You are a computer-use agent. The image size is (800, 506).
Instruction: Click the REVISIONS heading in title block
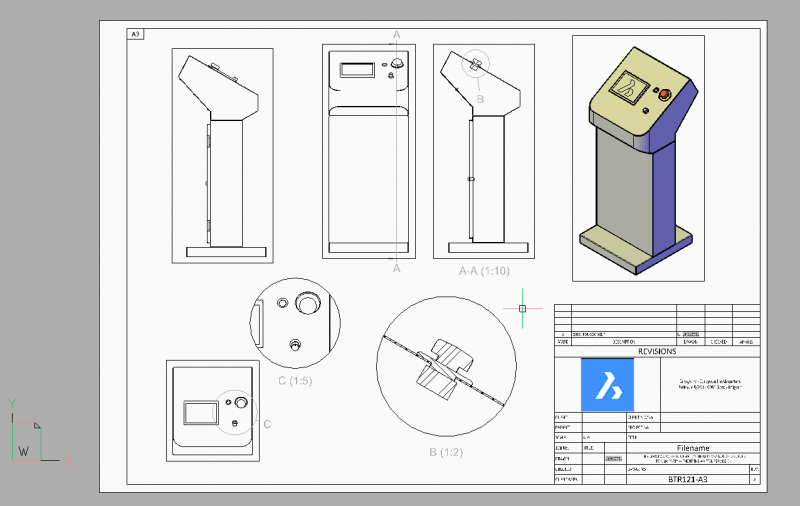(657, 351)
